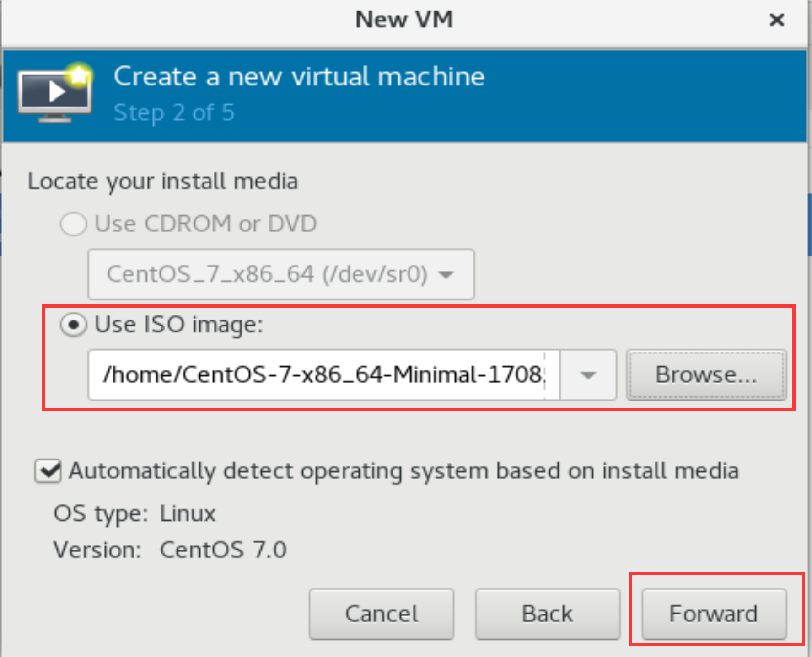Click the Cancel button
Viewport: 812px width, 657px height.
point(382,614)
